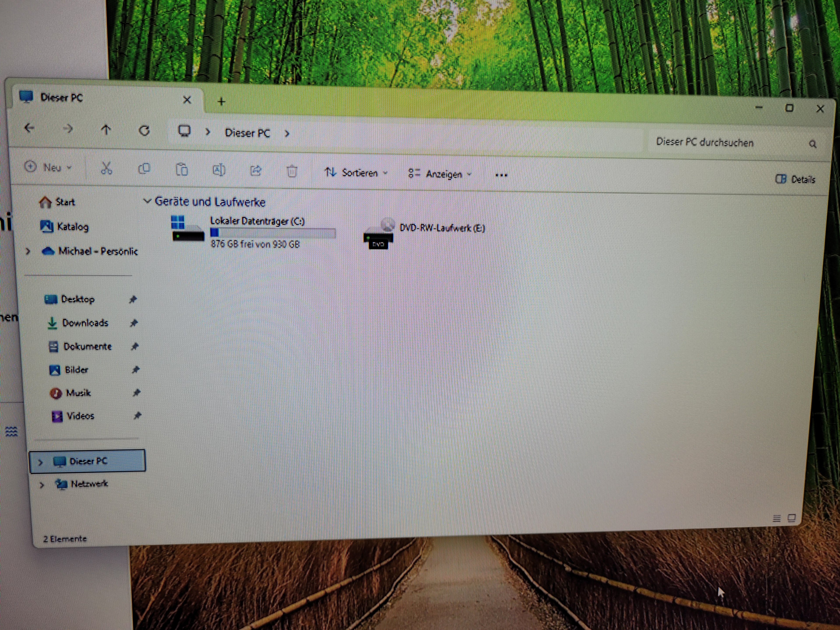Click the Cut scissors icon
Image resolution: width=840 pixels, height=630 pixels.
pos(106,168)
